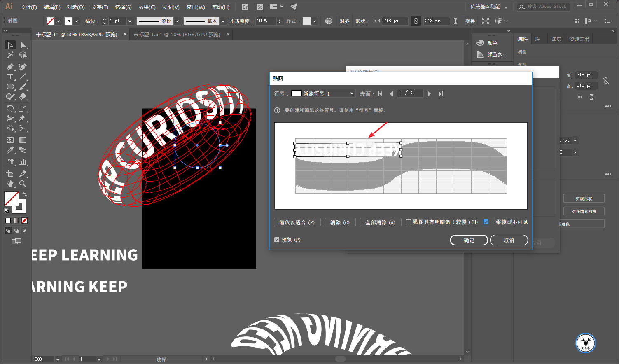The image size is (619, 364).
Task: Open the 符号 symbol dropdown
Action: pyautogui.click(x=323, y=93)
